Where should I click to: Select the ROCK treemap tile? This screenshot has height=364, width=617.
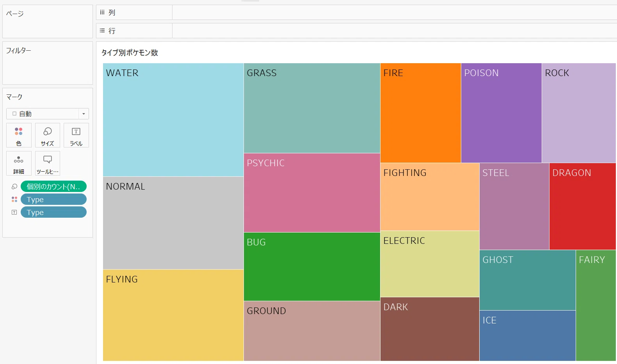579,113
